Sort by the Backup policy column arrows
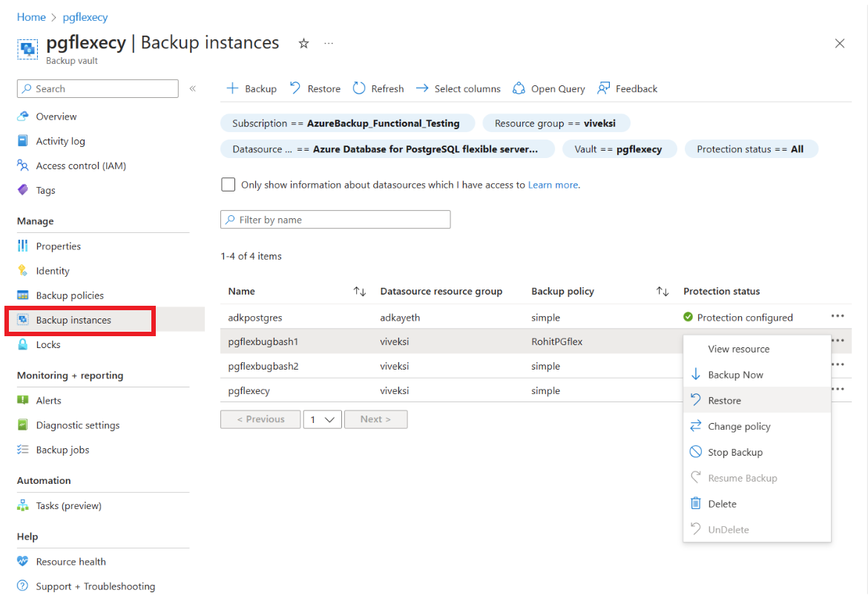This screenshot has height=613, width=868. pyautogui.click(x=662, y=291)
